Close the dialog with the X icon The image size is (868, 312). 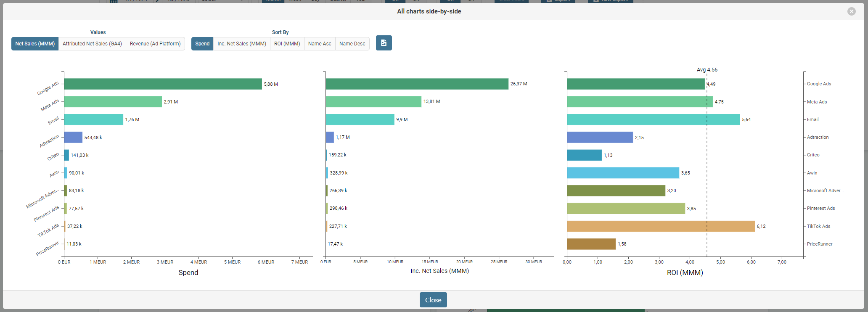851,11
